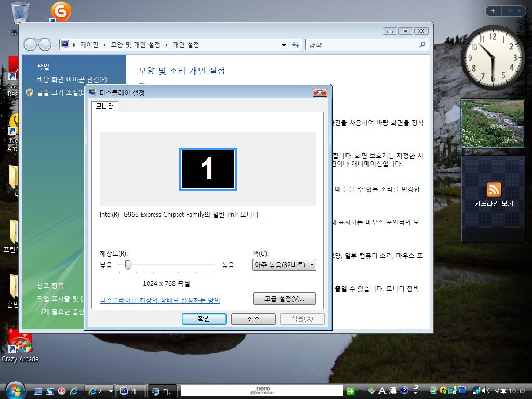Image resolution: width=532 pixels, height=399 pixels.
Task: Open the Recycle Bin desktop icon
Action: pos(20,14)
